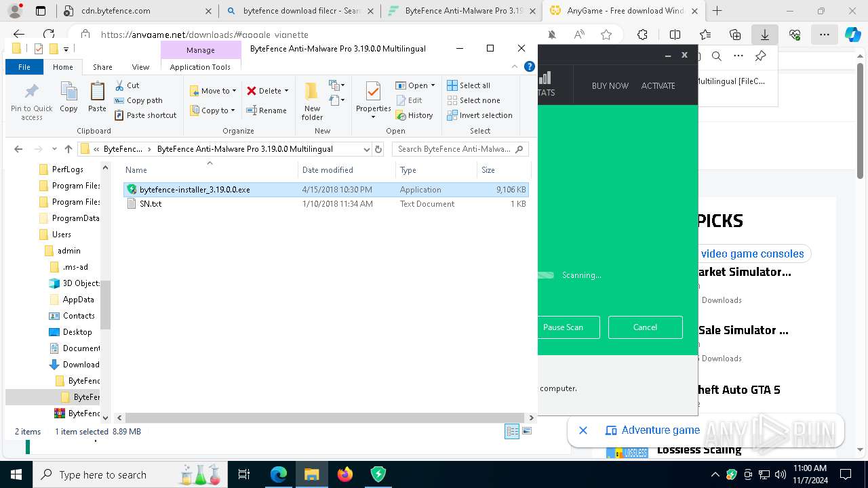Viewport: 868px width, 488px height.
Task: Open the File tab in Explorer
Action: pos(24,67)
